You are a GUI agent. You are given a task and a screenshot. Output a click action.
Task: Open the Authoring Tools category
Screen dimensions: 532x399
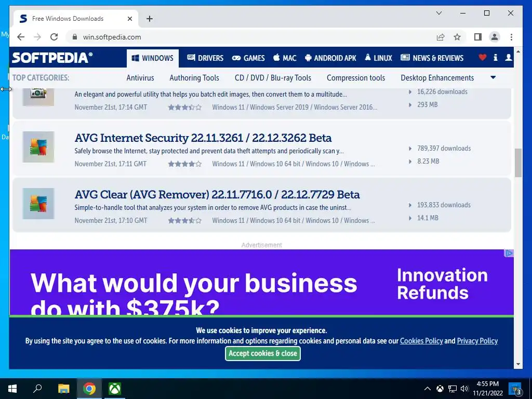pos(194,78)
